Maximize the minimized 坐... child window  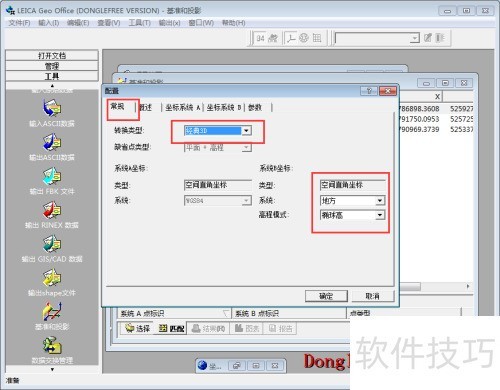(x=256, y=366)
